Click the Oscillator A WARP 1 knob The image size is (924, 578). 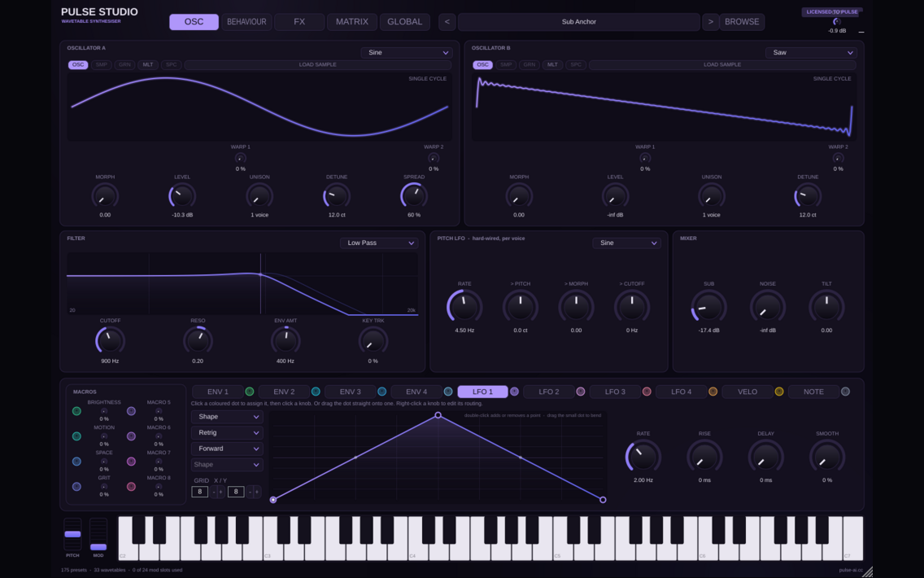pyautogui.click(x=241, y=158)
